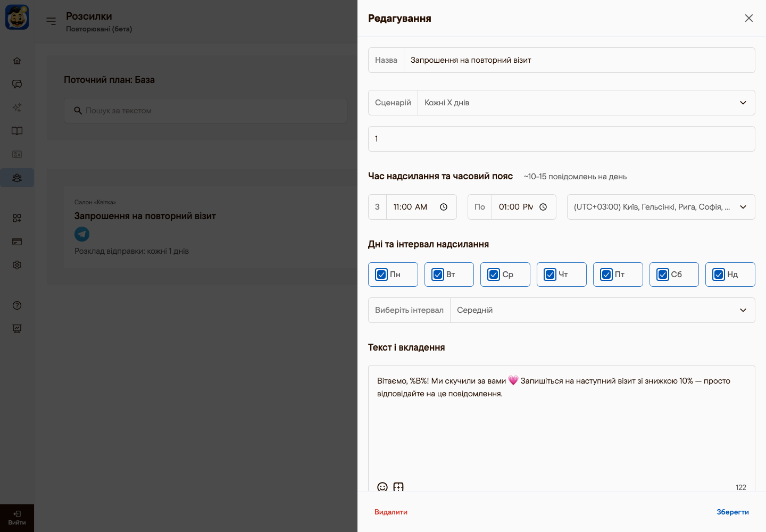Uncheck the Вт day checkbox

(x=438, y=275)
